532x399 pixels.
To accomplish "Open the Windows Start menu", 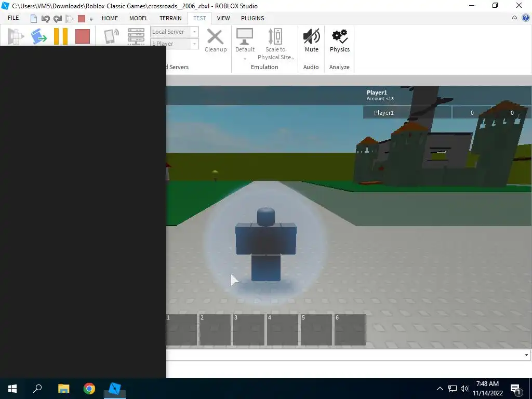I will (x=12, y=389).
